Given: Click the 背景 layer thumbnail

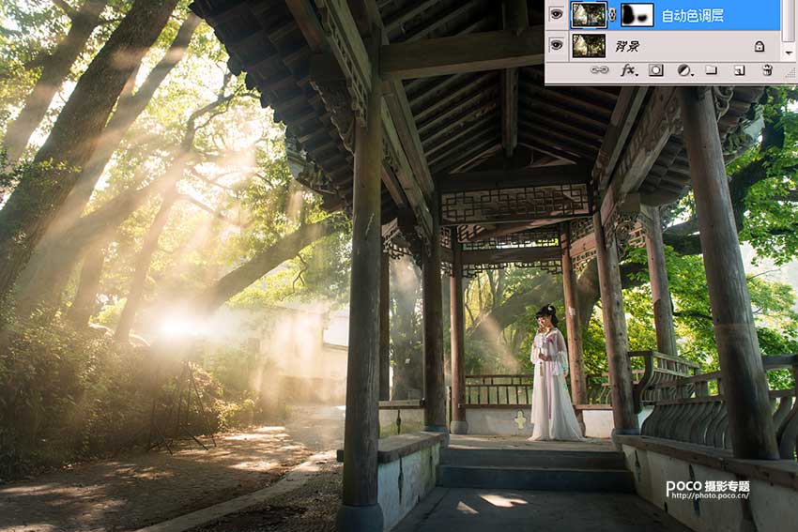Looking at the screenshot, I should tap(589, 45).
